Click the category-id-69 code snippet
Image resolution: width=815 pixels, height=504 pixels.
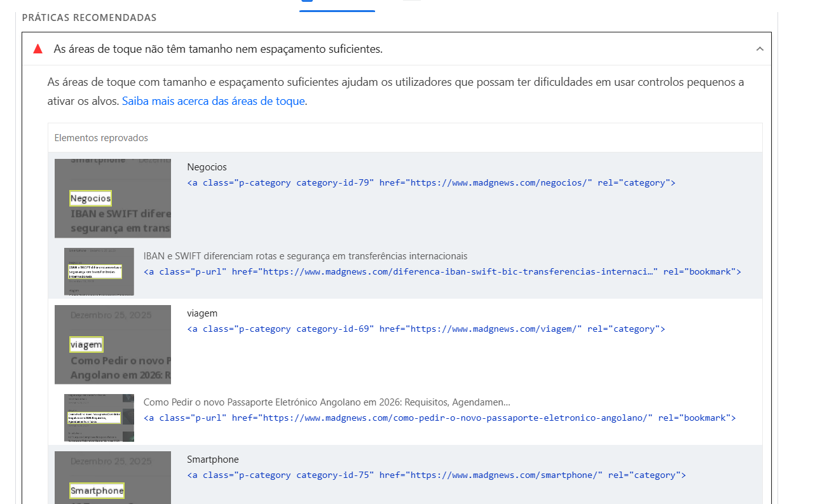[x=426, y=329]
